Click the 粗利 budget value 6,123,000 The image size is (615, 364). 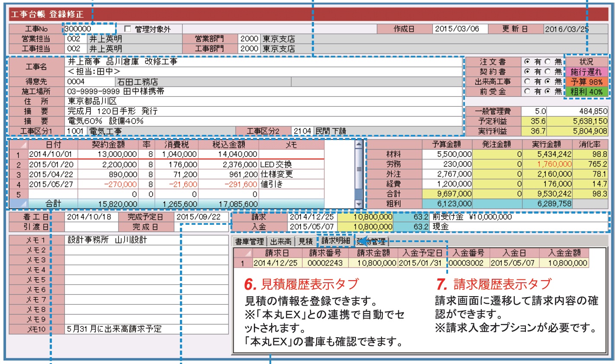pyautogui.click(x=447, y=204)
